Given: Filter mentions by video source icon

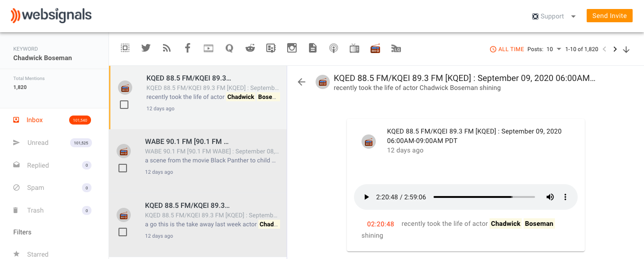Looking at the screenshot, I should pos(209,48).
